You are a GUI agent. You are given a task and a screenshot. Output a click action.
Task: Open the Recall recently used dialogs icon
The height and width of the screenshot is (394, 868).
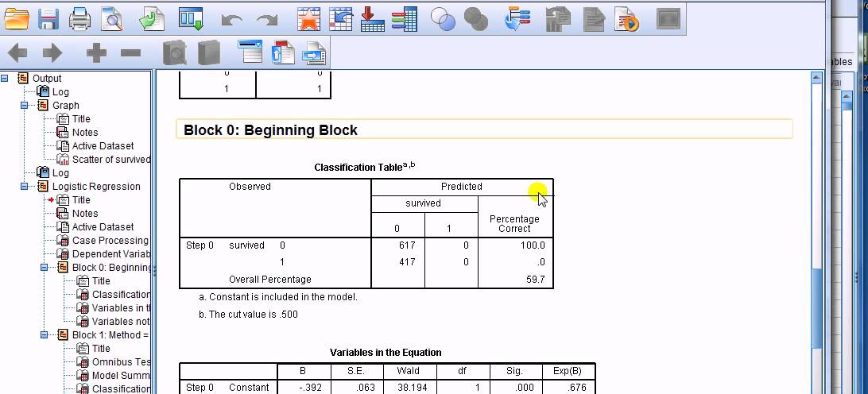[x=191, y=19]
